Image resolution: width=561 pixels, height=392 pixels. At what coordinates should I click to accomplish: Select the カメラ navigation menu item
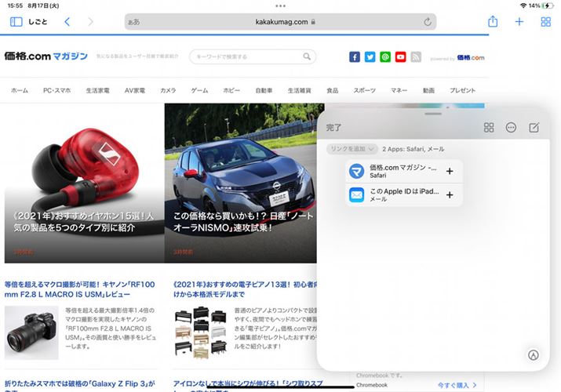pyautogui.click(x=168, y=91)
